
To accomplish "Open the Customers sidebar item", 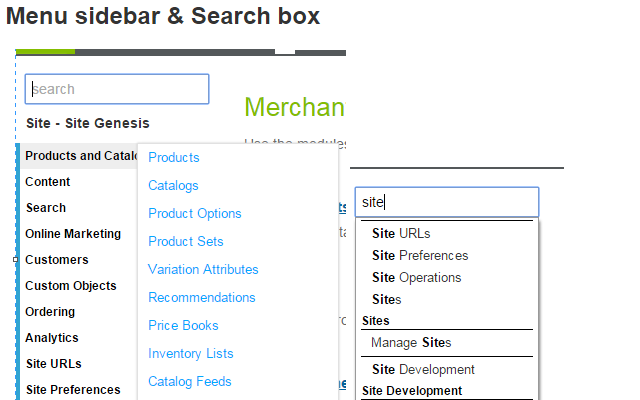I will [x=57, y=260].
